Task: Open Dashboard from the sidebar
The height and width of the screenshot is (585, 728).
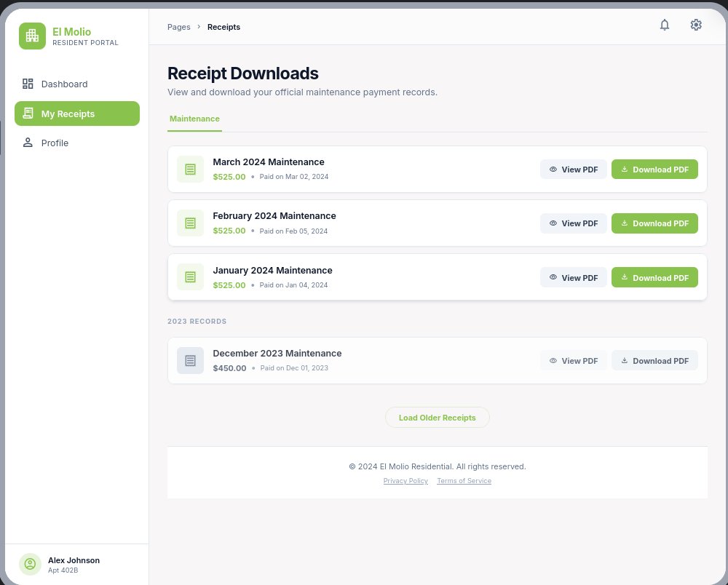Action: tap(77, 84)
